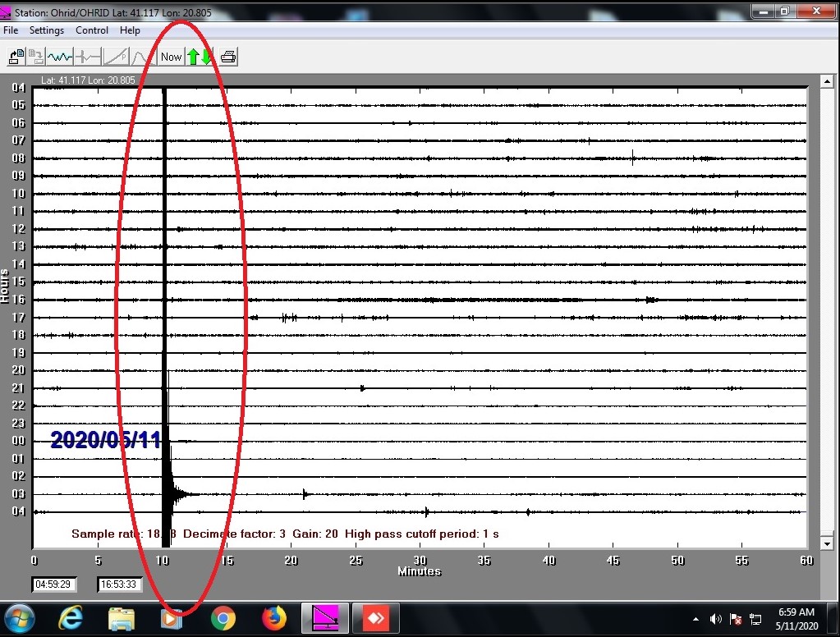Viewport: 840px width, 637px height.
Task: Open the Control menu
Action: coord(92,30)
